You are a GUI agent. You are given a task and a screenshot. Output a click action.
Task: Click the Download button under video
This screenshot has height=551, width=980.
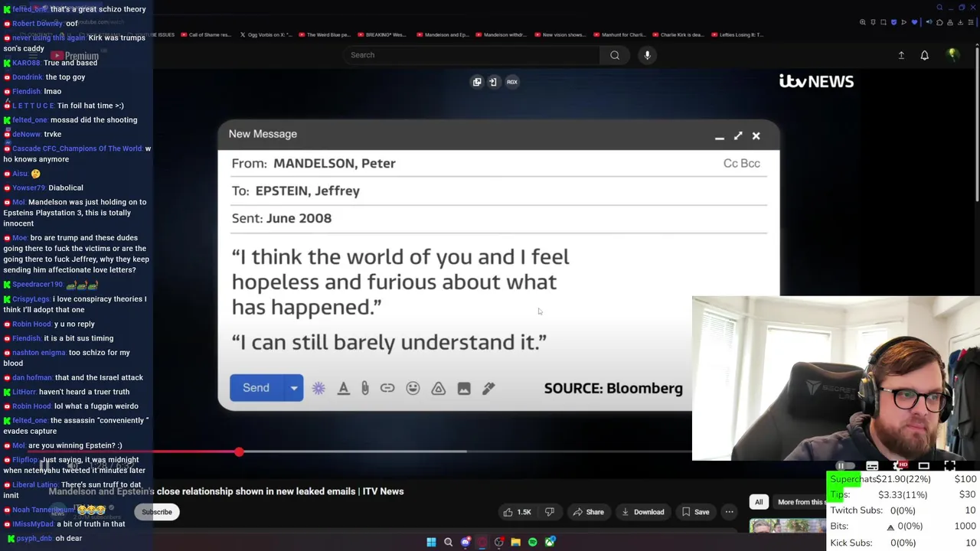coord(643,512)
